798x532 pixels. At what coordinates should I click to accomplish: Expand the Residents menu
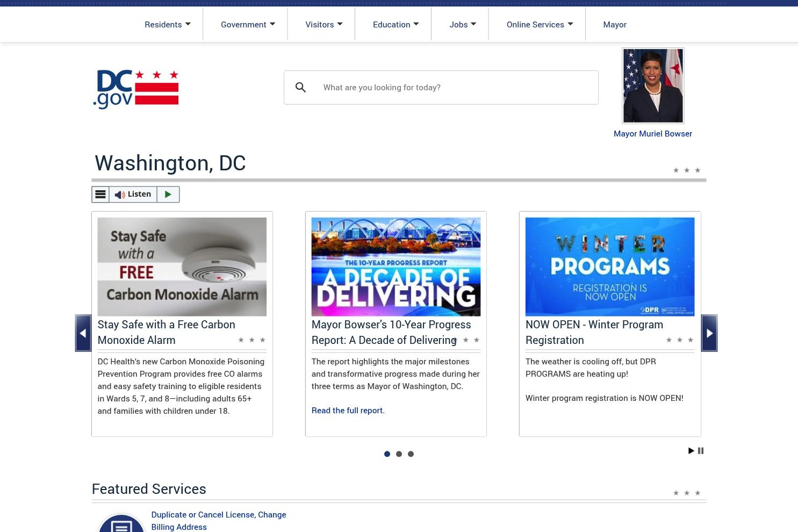pos(168,24)
